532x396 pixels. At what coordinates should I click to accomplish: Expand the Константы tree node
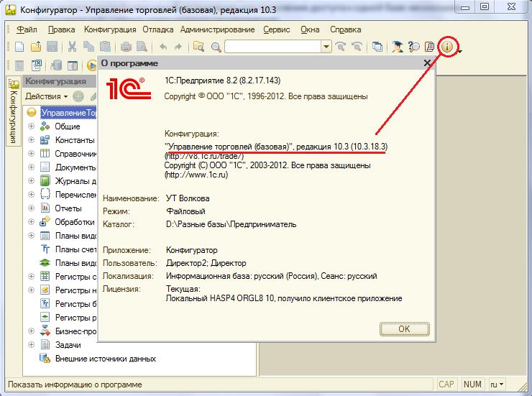point(31,140)
